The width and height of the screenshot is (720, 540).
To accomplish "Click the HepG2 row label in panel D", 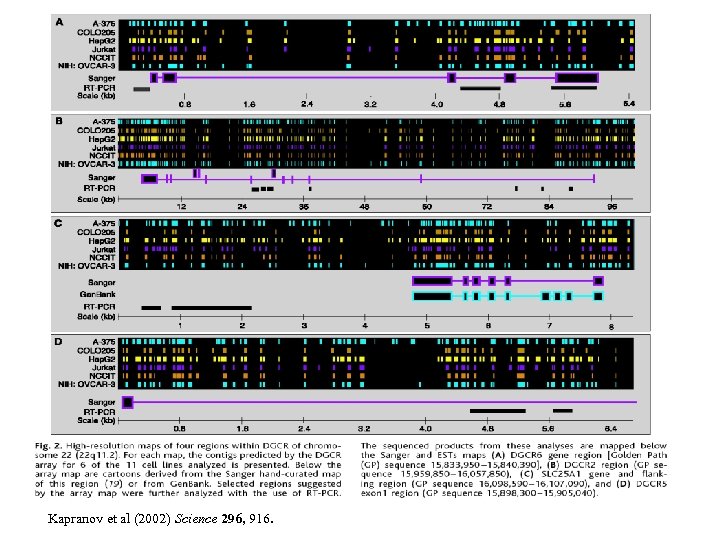I will pyautogui.click(x=102, y=359).
